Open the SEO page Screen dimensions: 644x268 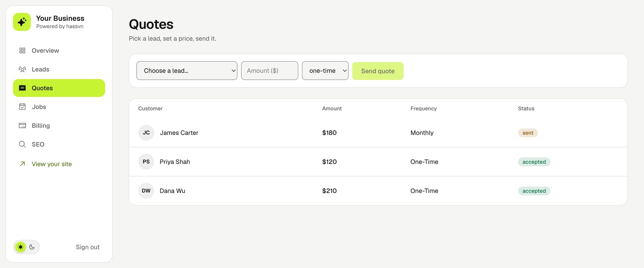[59, 144]
